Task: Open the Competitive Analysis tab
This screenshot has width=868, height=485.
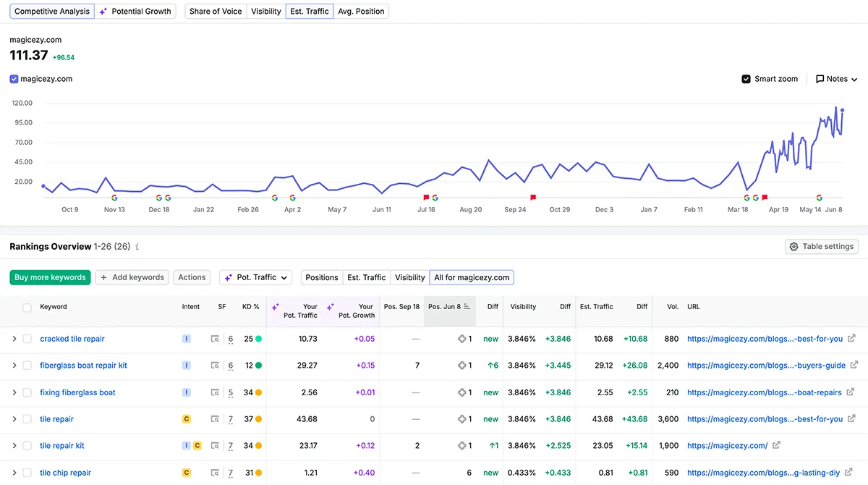Action: (x=52, y=12)
